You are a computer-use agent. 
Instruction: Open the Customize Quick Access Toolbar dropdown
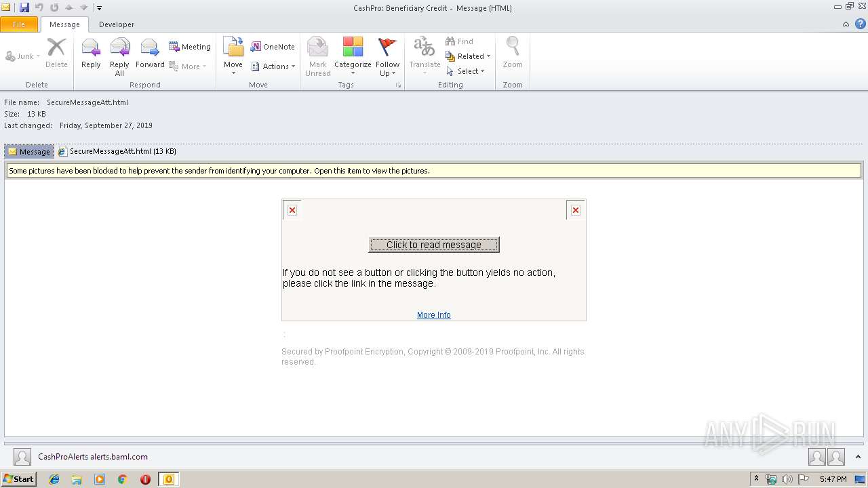[x=99, y=8]
